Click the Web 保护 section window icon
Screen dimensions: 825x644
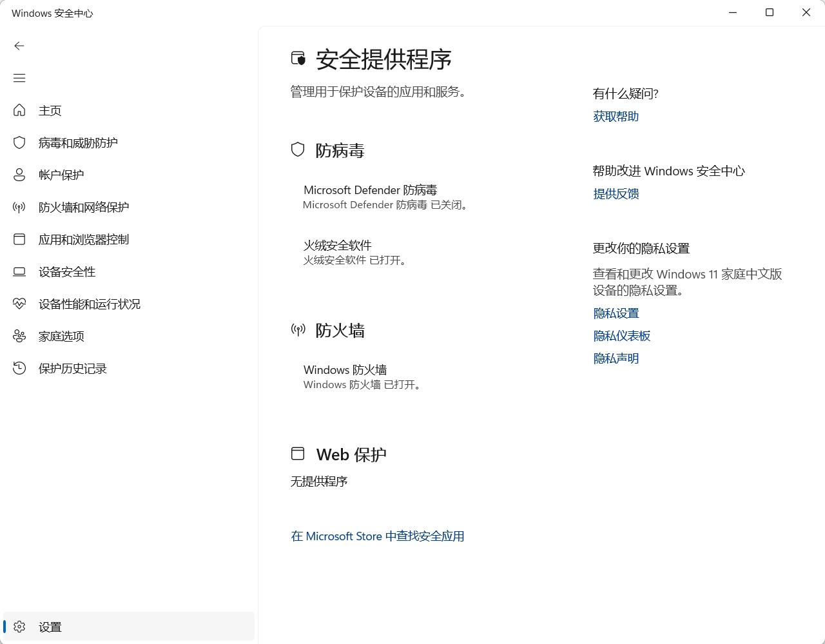point(298,454)
